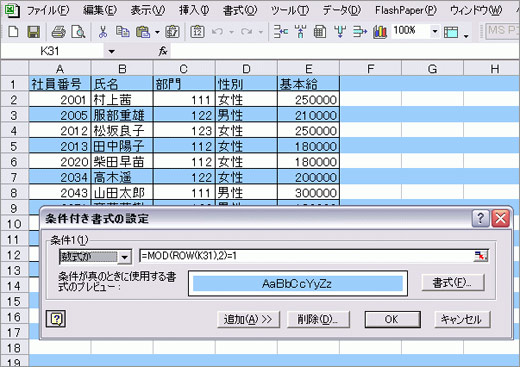The width and height of the screenshot is (520, 367).
Task: Select column E header
Action: point(309,69)
